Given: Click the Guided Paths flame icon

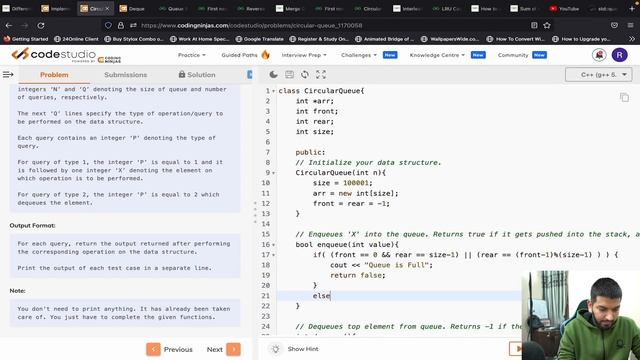Looking at the screenshot, I should (265, 54).
